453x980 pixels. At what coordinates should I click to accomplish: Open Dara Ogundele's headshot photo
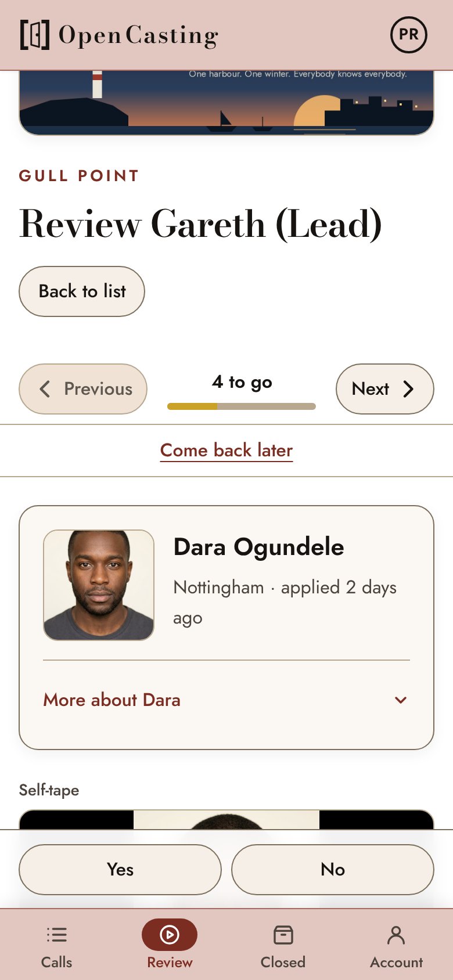(99, 585)
